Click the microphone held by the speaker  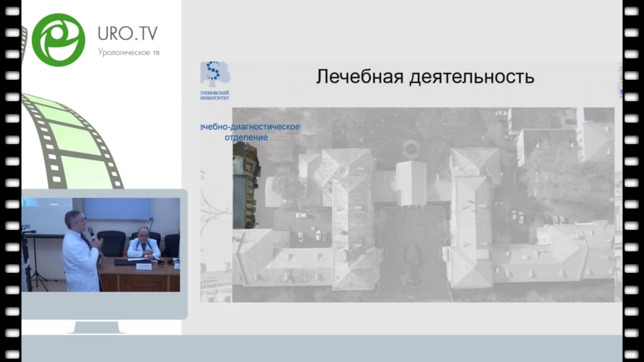[91, 233]
